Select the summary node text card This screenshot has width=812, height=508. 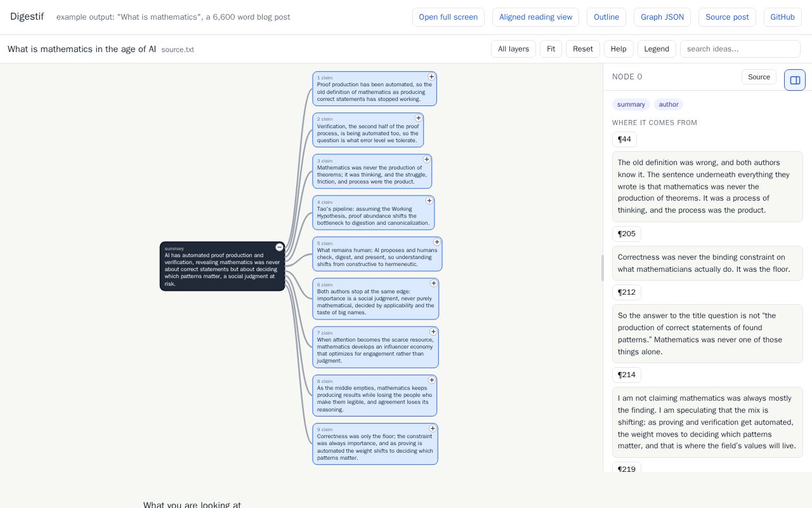(x=222, y=266)
